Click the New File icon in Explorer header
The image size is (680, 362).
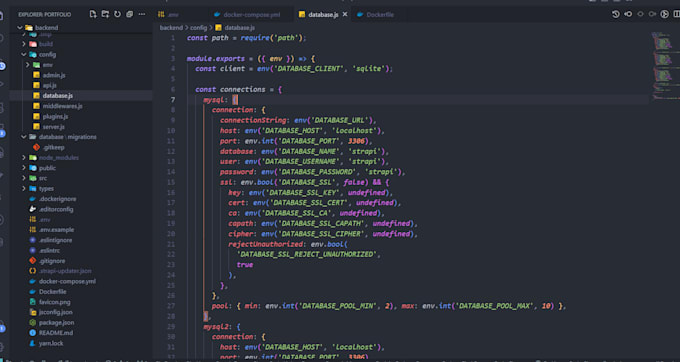[x=93, y=14]
